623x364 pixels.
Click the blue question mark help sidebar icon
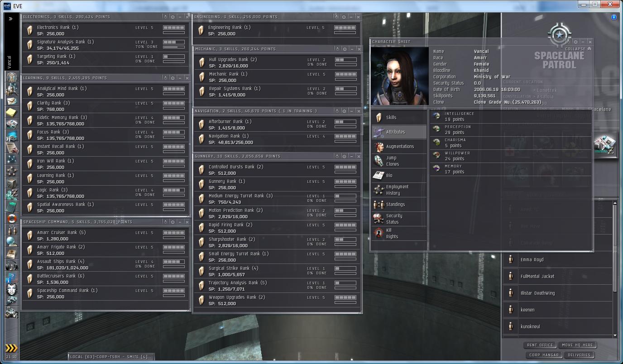pos(11,278)
